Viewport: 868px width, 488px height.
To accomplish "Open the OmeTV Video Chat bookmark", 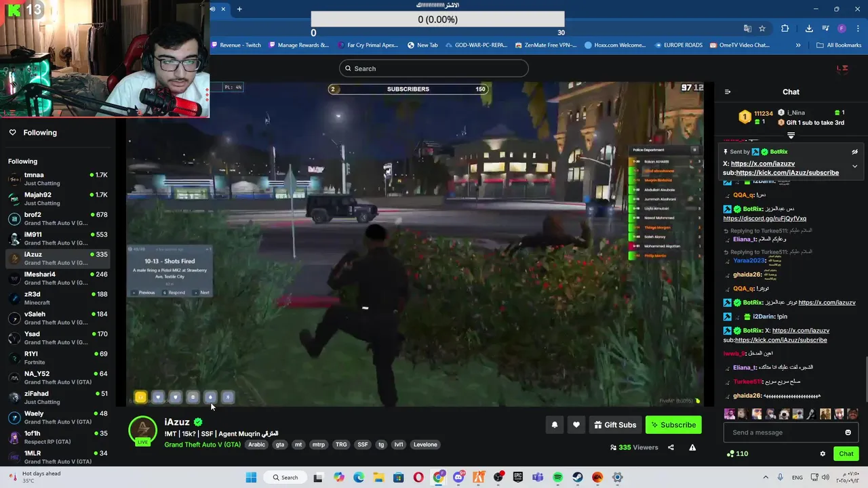I will (x=739, y=45).
